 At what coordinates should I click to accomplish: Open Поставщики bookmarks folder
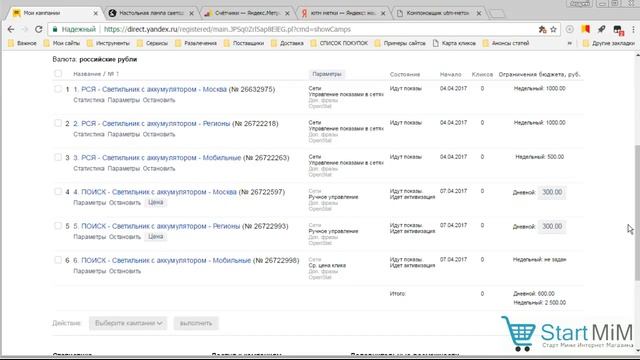[244, 43]
